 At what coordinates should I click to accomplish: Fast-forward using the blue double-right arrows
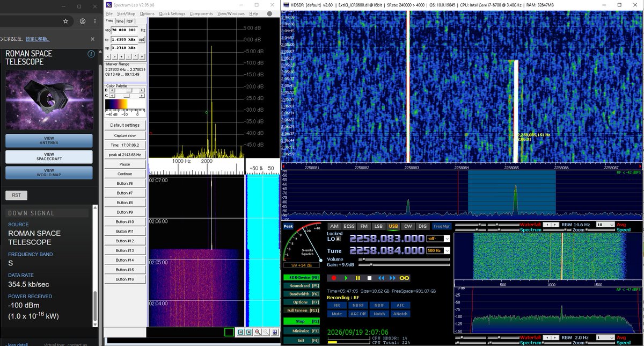coord(392,278)
